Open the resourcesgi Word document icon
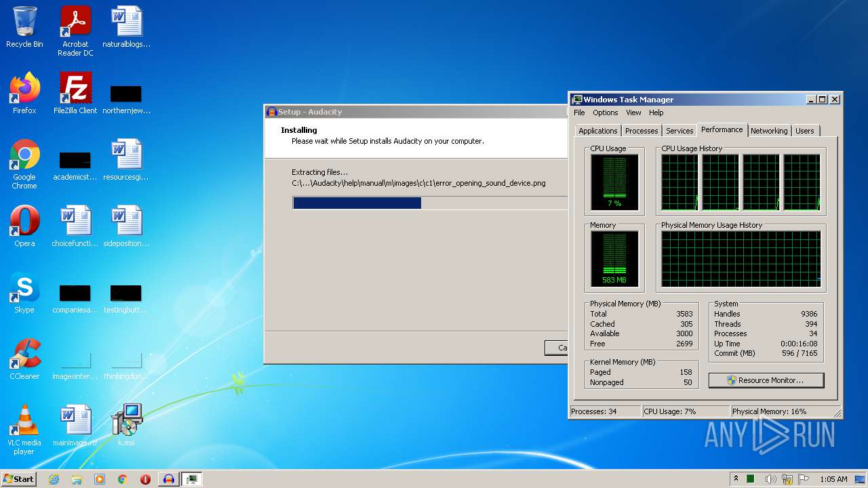This screenshot has width=868, height=488. [x=126, y=160]
